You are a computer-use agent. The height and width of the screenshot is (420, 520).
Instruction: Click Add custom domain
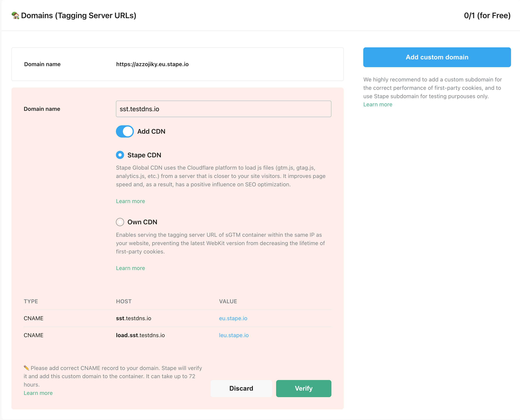[437, 57]
